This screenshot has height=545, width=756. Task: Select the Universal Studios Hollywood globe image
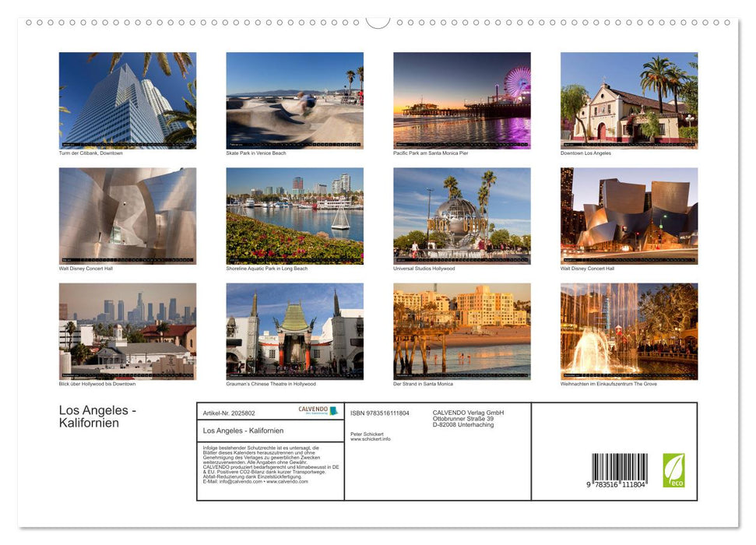coord(462,214)
